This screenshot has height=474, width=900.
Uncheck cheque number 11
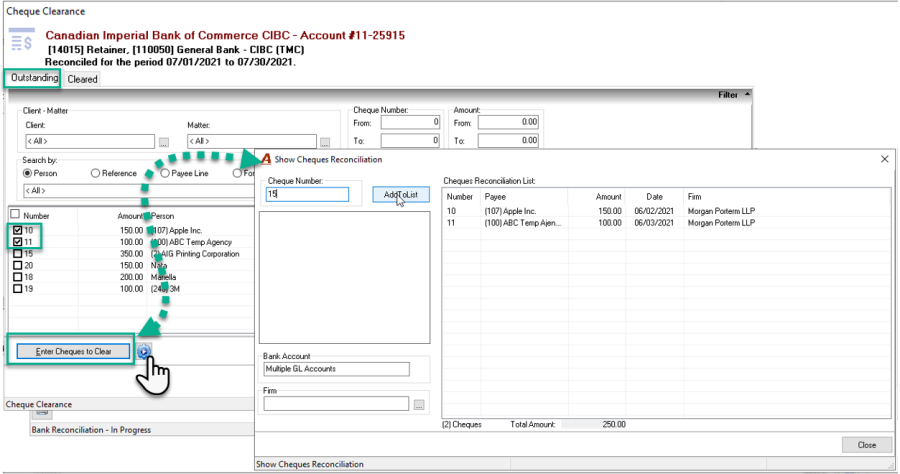18,242
